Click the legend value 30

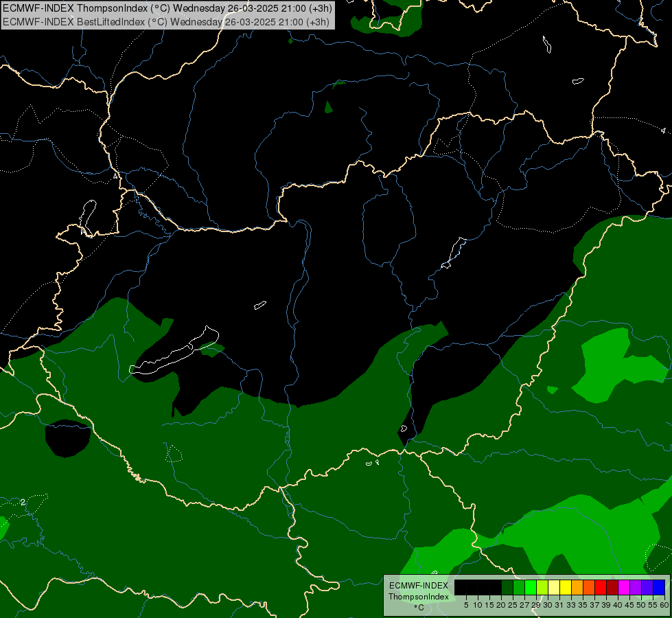[x=548, y=605]
